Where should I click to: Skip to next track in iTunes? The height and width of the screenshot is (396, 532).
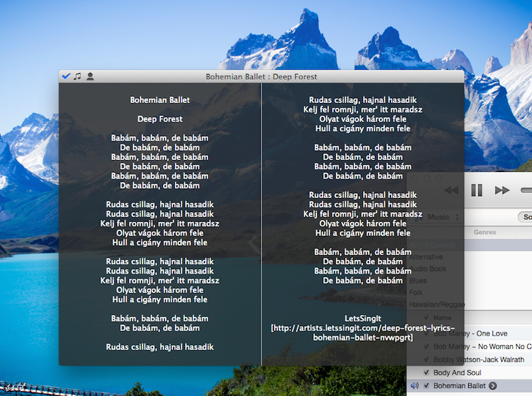(x=502, y=190)
